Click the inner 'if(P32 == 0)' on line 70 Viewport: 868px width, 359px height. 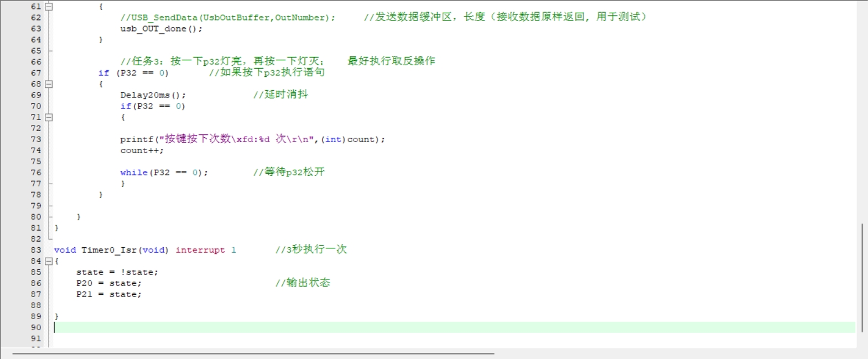(x=153, y=106)
